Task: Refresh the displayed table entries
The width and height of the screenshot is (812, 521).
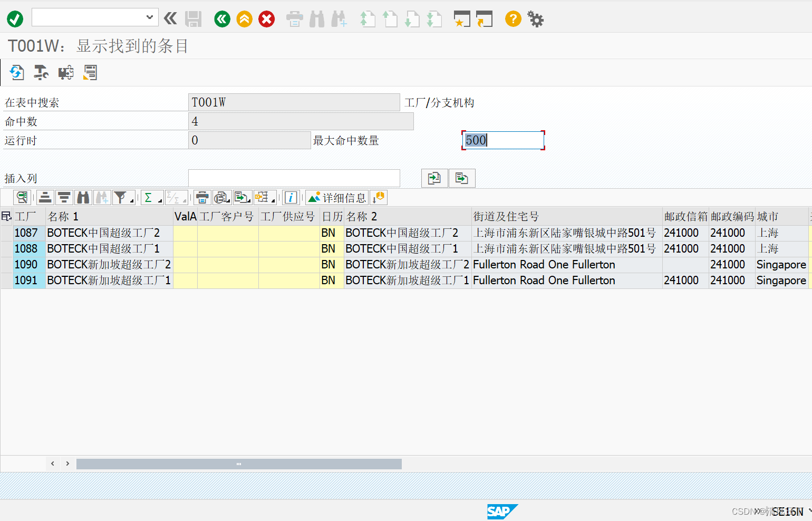Action: point(16,72)
